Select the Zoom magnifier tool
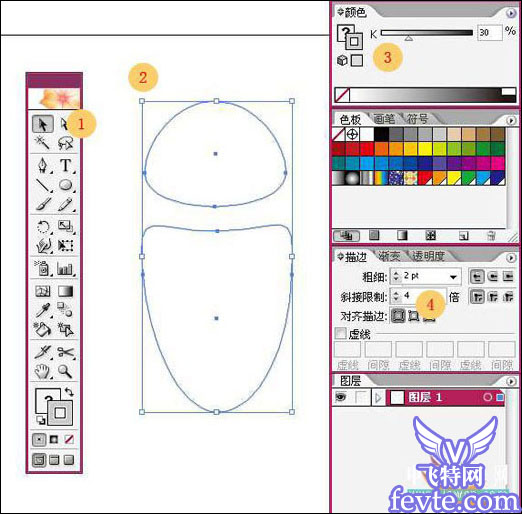The width and height of the screenshot is (522, 514). tap(65, 371)
